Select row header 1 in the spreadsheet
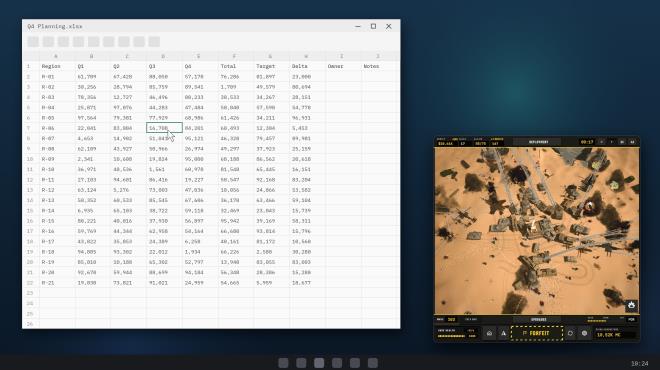 coord(30,67)
